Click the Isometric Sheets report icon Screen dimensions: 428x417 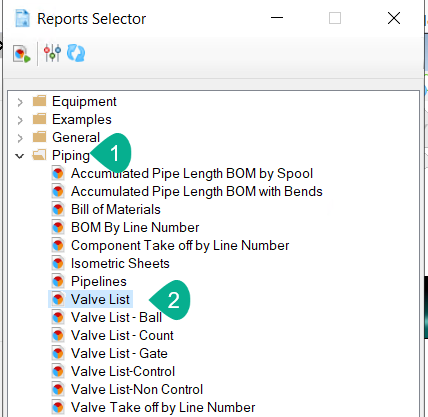click(58, 263)
